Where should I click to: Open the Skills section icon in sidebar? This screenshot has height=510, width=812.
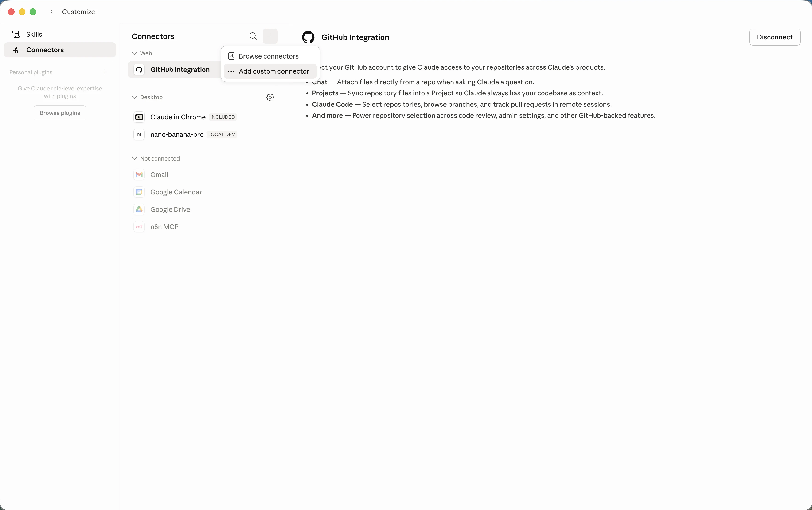[16, 34]
